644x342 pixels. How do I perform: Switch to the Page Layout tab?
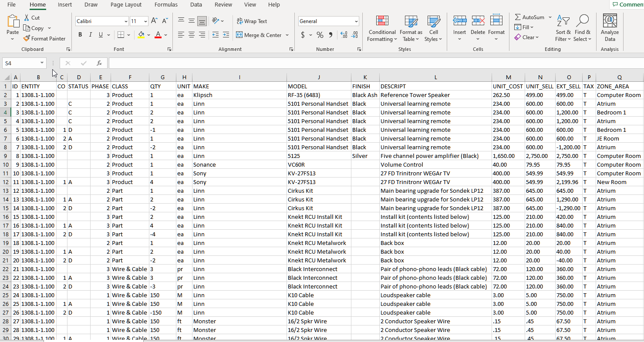pyautogui.click(x=126, y=4)
